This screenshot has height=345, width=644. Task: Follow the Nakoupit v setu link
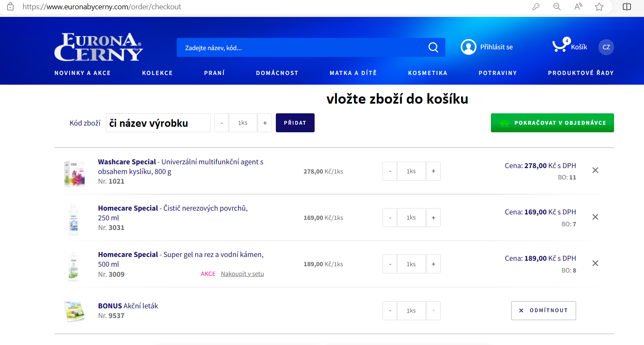[242, 274]
